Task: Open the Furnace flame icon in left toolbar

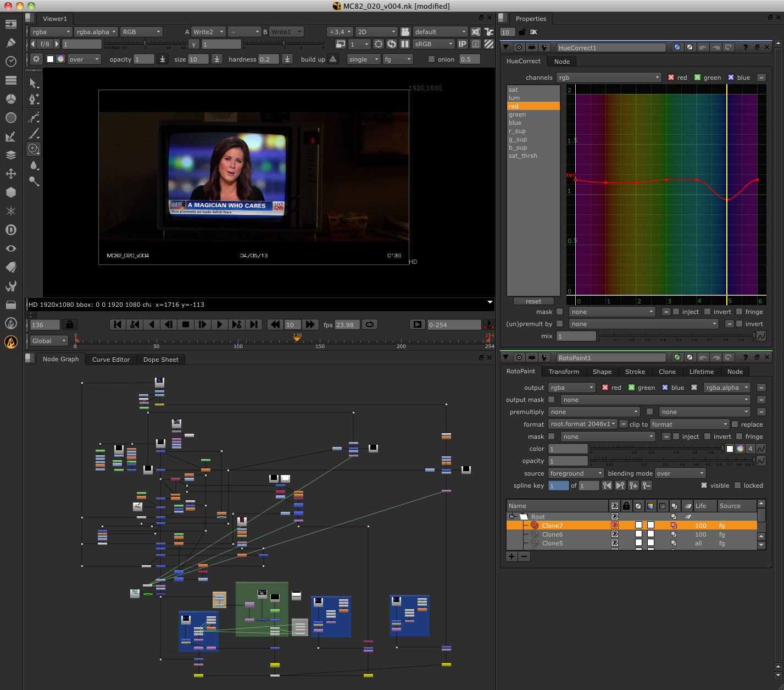Action: tap(10, 342)
